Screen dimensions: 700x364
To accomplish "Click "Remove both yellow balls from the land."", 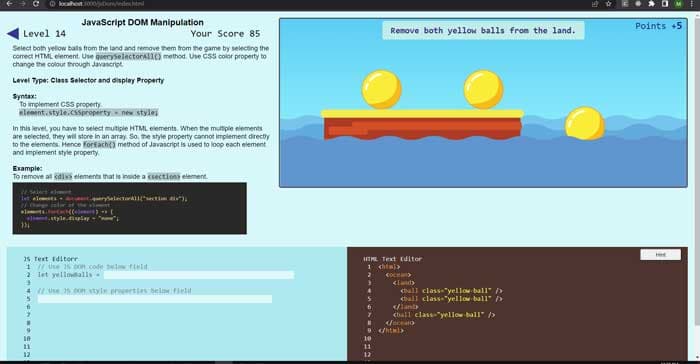I will (x=483, y=30).
